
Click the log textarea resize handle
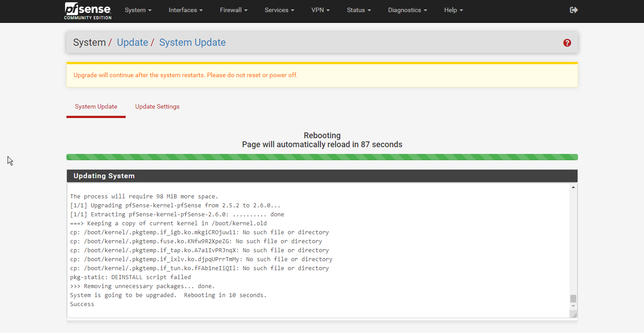point(574,315)
